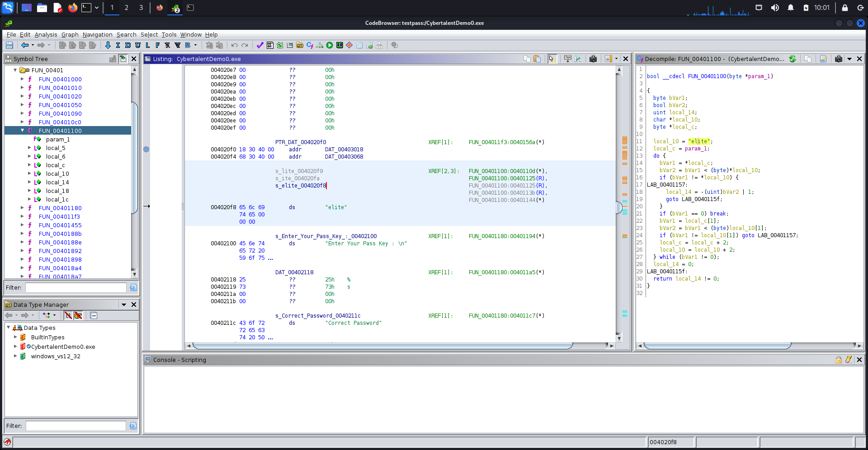Open the back-history dropdown arrow
Image resolution: width=868 pixels, height=450 pixels.
pos(33,45)
